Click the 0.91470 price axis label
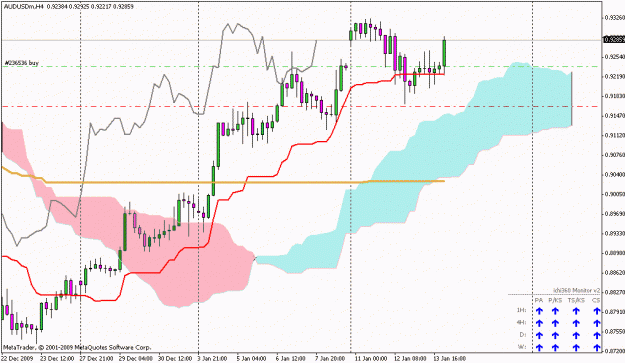This screenshot has width=625, height=363. pyautogui.click(x=614, y=116)
